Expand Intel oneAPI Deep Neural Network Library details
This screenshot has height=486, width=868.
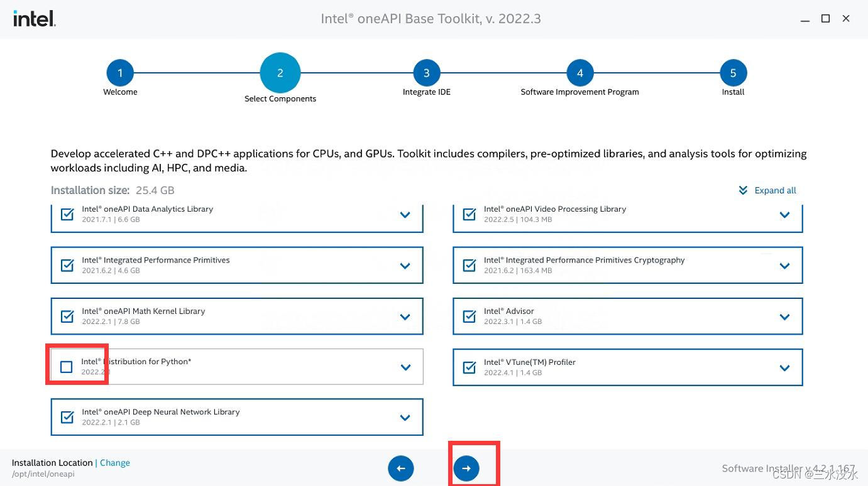(405, 417)
